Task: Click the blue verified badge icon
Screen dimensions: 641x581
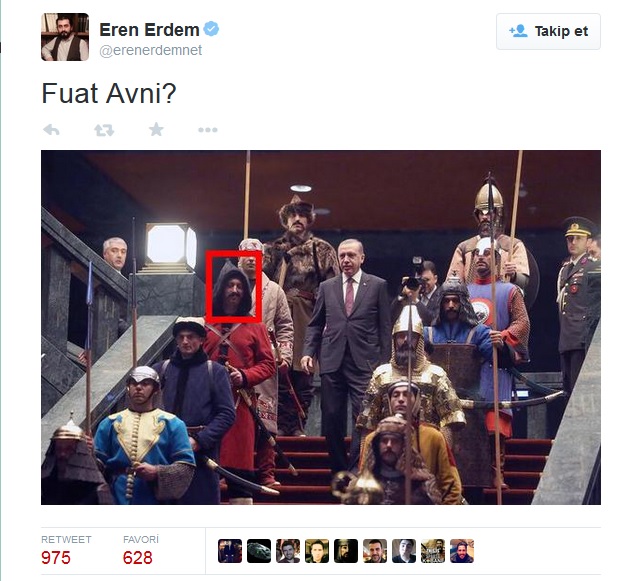Action: click(x=211, y=29)
